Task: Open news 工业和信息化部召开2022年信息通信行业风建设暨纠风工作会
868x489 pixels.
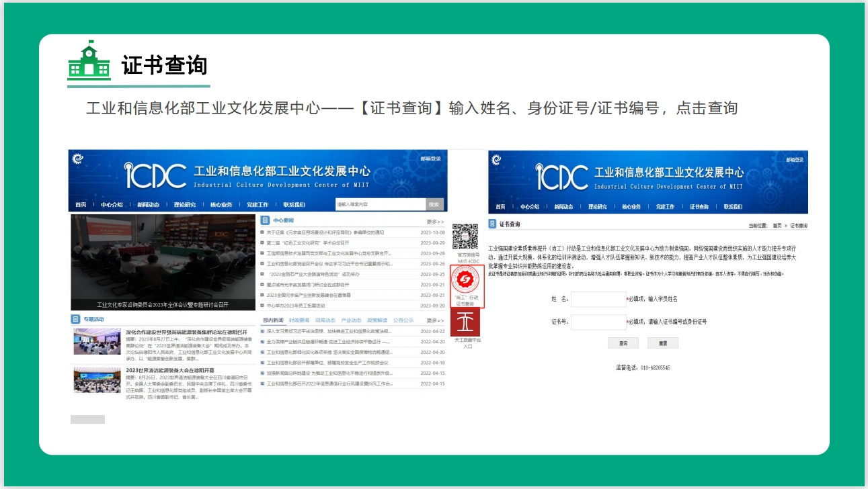Action: pos(329,384)
